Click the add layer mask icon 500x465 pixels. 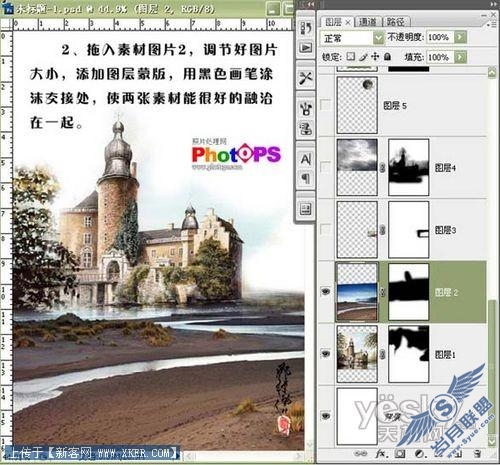coord(400,454)
